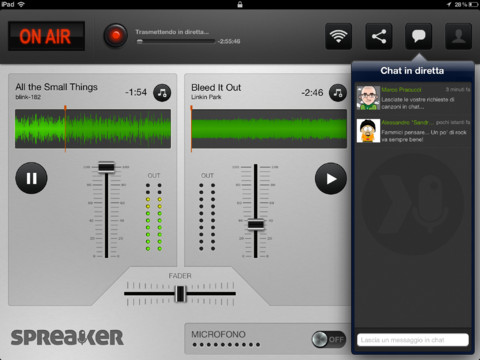Click the -2:55:46 broadcast timer

pos(229,41)
